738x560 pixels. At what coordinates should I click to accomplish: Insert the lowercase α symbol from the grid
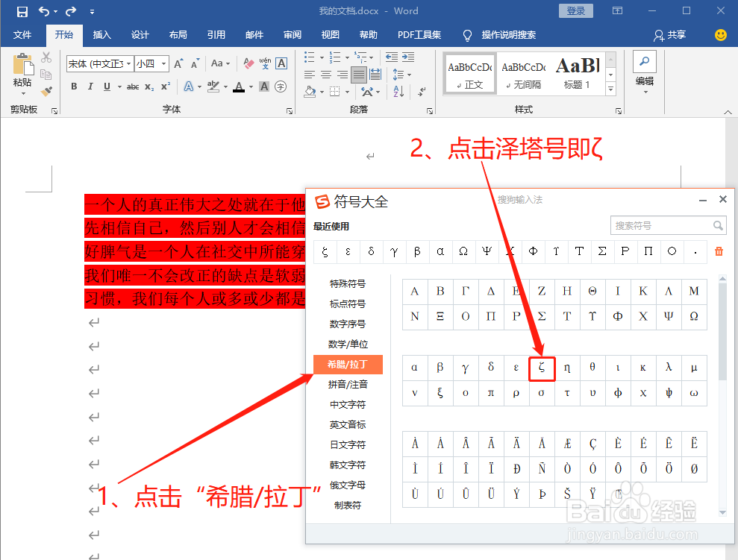pos(415,368)
